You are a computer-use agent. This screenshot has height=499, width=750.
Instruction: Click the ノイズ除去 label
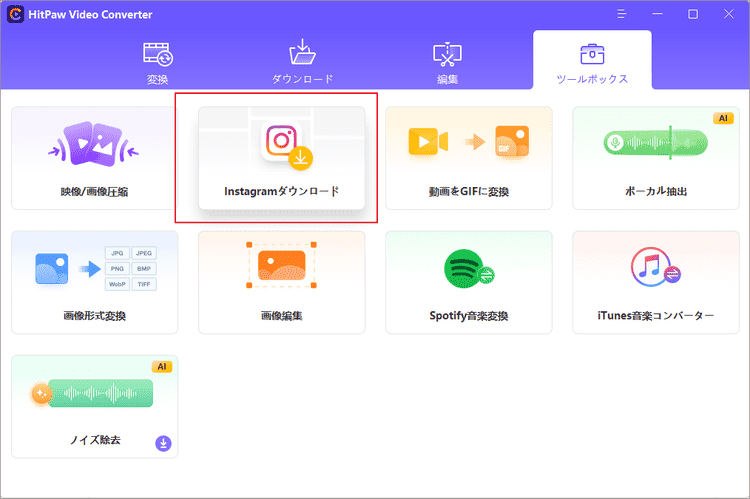point(95,440)
